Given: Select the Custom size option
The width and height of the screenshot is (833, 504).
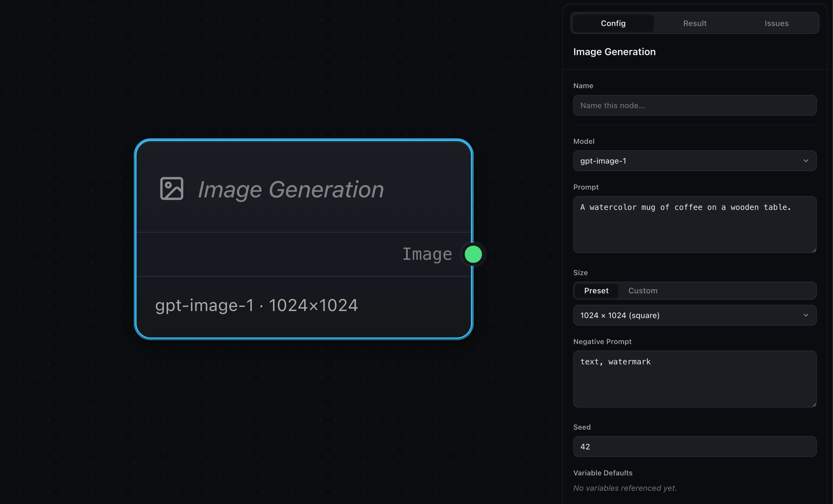Looking at the screenshot, I should point(643,290).
